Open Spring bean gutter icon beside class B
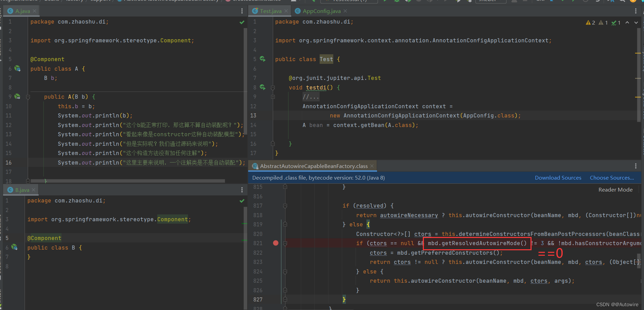The height and width of the screenshot is (310, 644). point(14,247)
